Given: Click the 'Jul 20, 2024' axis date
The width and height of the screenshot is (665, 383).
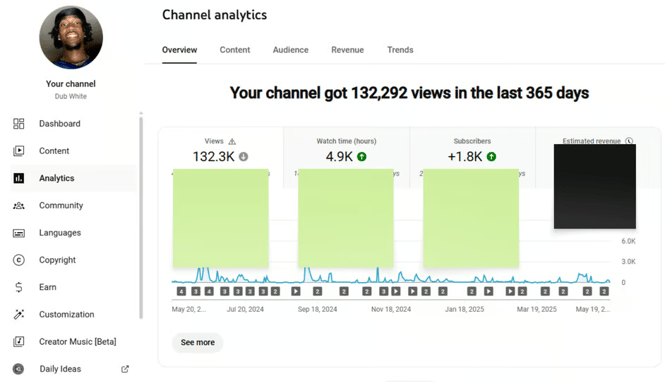Looking at the screenshot, I should coord(245,309).
